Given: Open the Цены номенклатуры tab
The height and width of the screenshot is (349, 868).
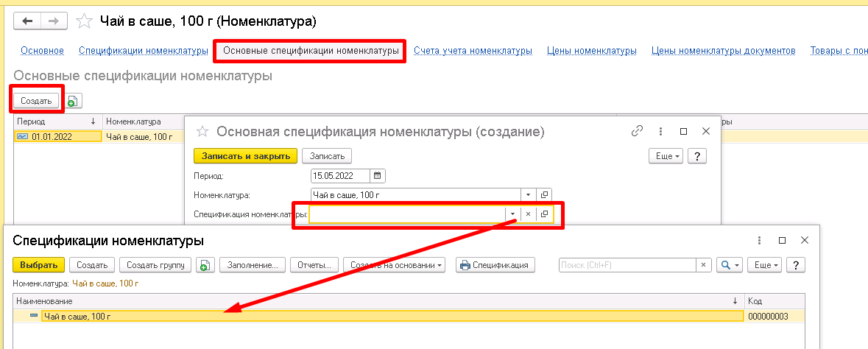Looking at the screenshot, I should pyautogui.click(x=591, y=51).
